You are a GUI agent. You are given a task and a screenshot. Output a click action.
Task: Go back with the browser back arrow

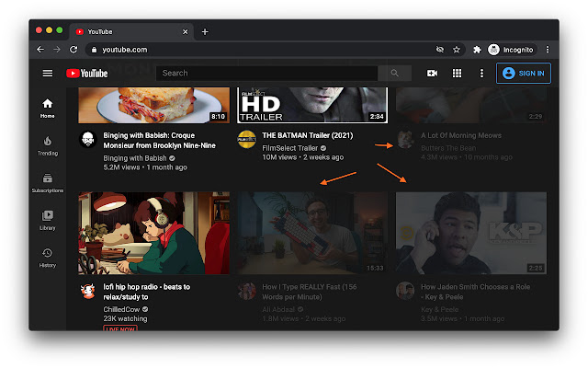pyautogui.click(x=40, y=49)
